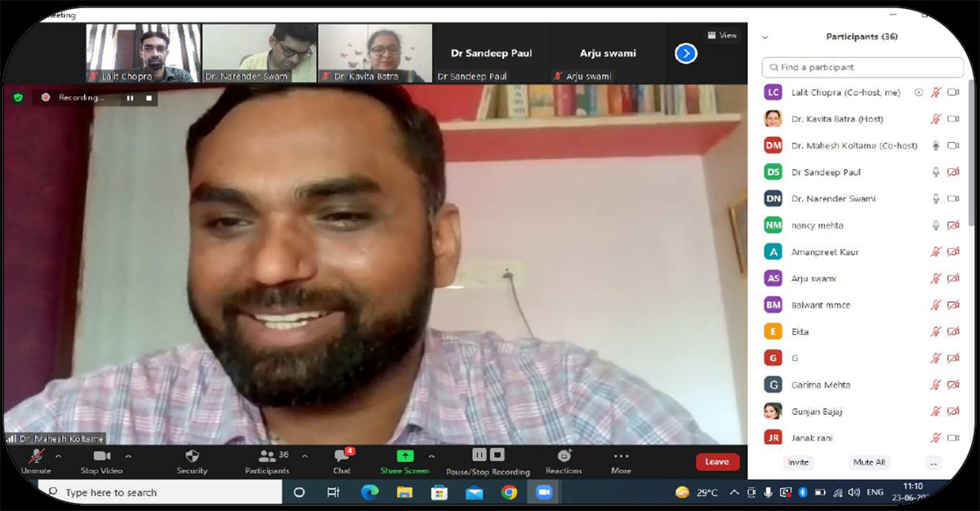The height and width of the screenshot is (511, 980).
Task: Show next video thumbnails with blue arrow
Action: click(686, 53)
